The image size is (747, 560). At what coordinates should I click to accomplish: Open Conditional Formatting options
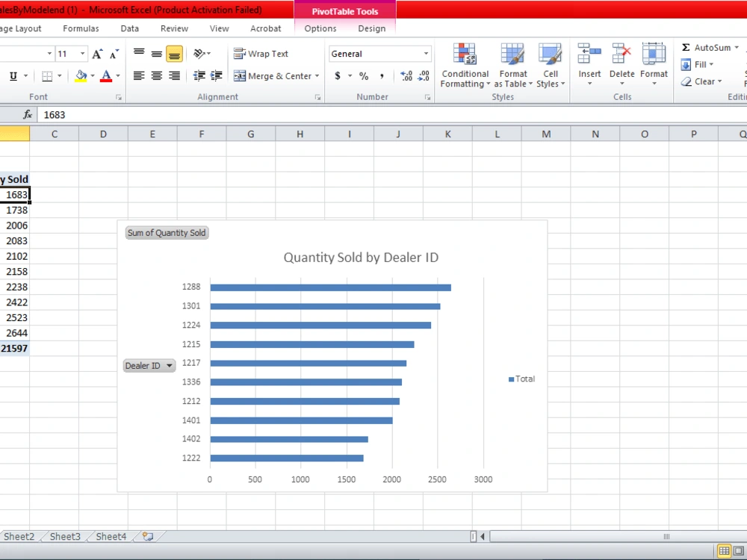[x=464, y=66]
